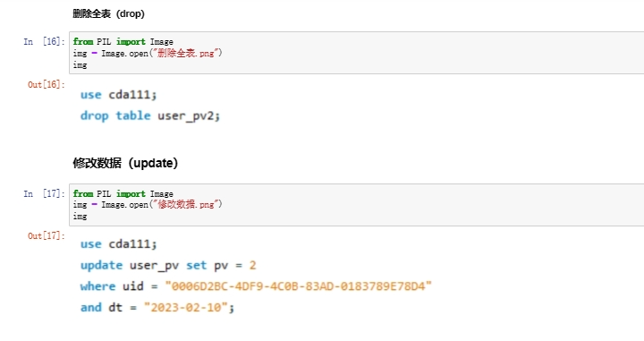Click the uid string 0006D2BC-4DF9 value

pyautogui.click(x=298, y=286)
